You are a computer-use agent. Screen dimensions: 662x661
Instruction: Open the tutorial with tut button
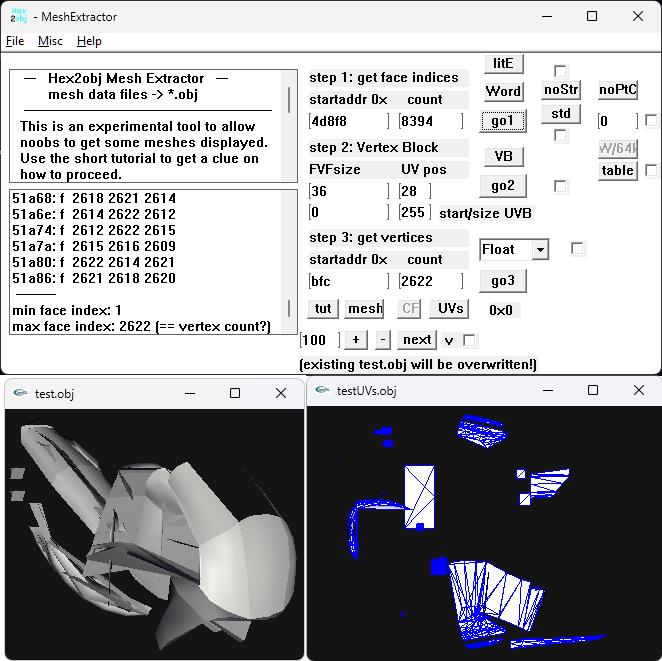[x=323, y=309]
